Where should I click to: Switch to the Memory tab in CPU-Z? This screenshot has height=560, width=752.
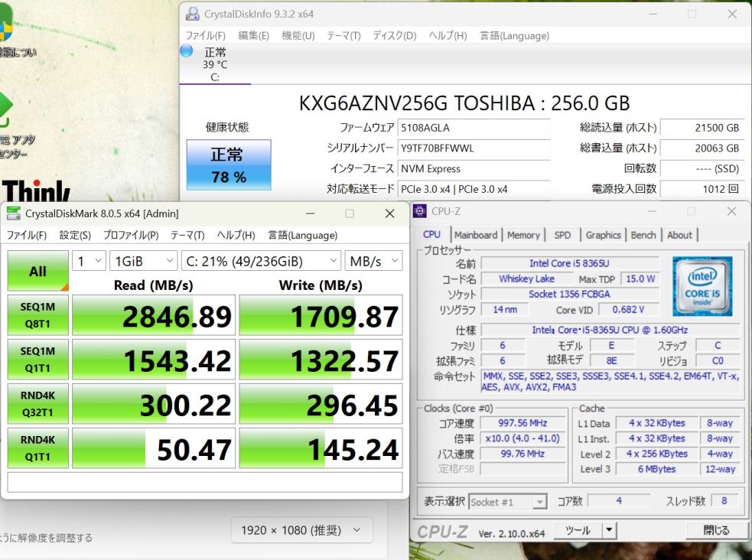(x=523, y=235)
